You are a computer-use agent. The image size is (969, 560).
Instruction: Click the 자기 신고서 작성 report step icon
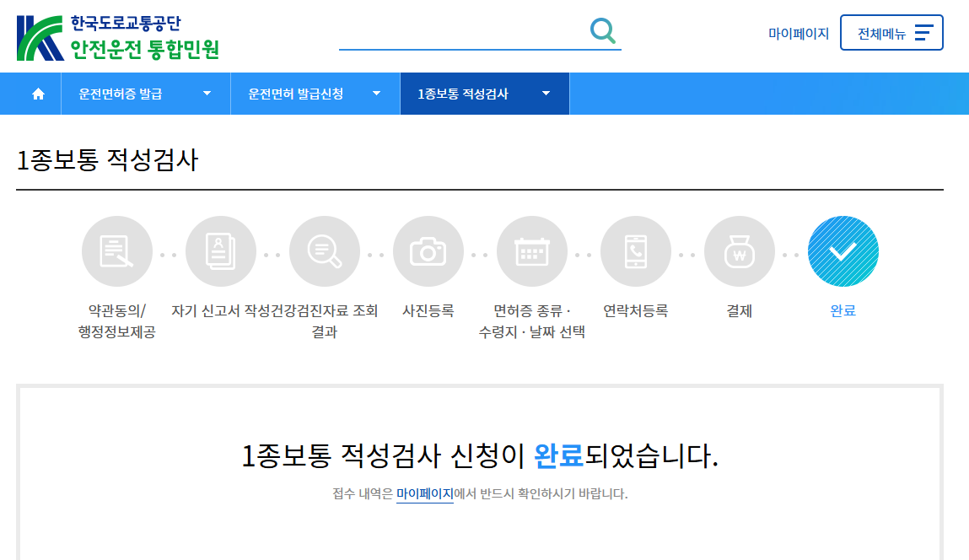click(221, 250)
